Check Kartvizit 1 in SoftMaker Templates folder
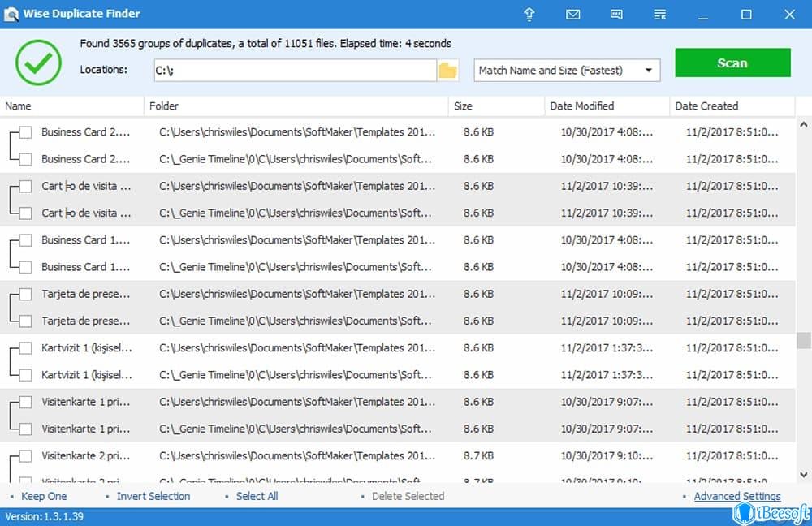 (x=25, y=348)
